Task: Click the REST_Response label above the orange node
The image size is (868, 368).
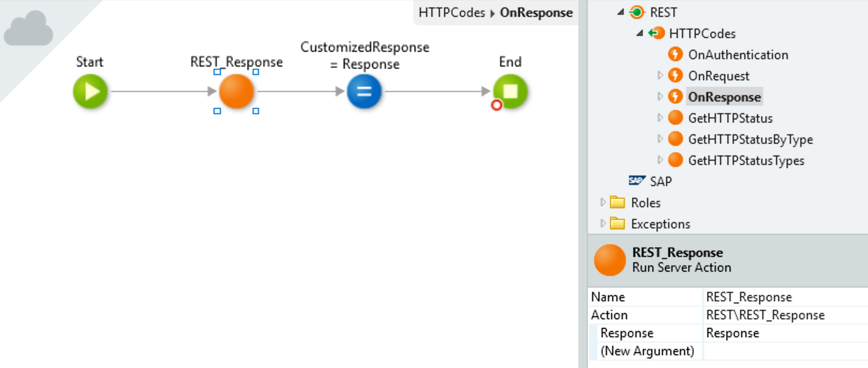Action: pos(236,62)
